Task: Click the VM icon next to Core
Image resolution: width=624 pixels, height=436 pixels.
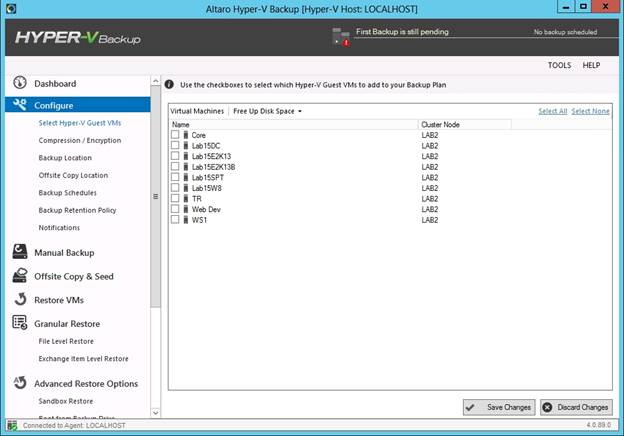Action: 186,135
